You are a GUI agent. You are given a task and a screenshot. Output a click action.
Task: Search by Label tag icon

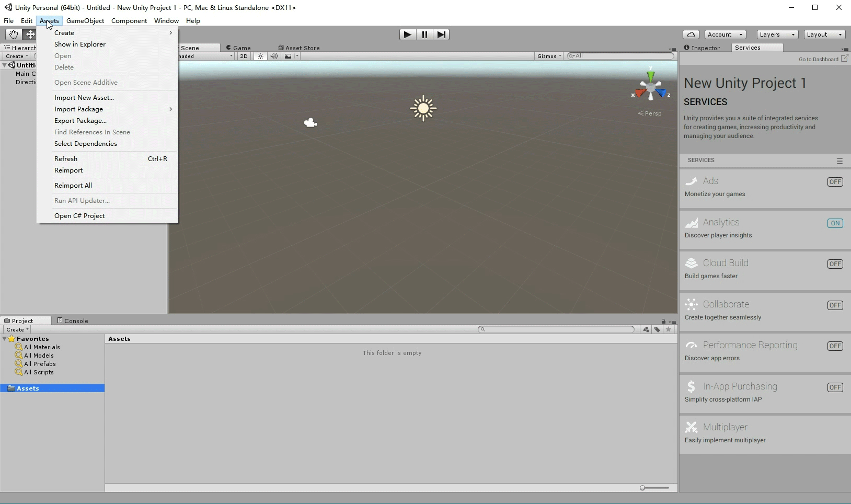tap(657, 329)
